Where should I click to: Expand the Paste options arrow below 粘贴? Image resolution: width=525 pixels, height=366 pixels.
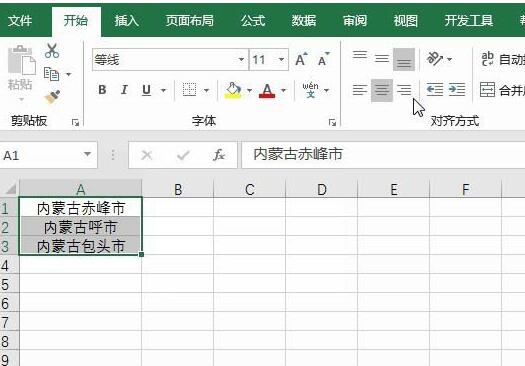21,99
